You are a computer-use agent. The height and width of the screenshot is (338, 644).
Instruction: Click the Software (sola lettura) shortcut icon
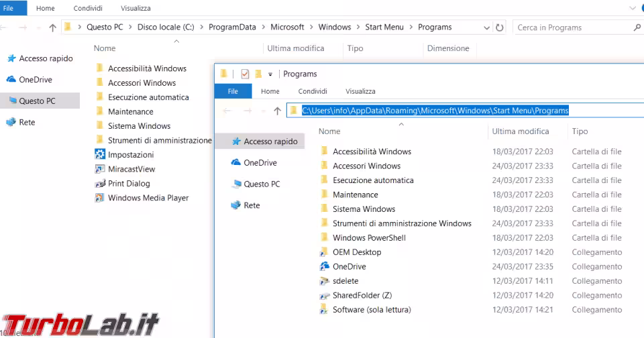point(325,309)
